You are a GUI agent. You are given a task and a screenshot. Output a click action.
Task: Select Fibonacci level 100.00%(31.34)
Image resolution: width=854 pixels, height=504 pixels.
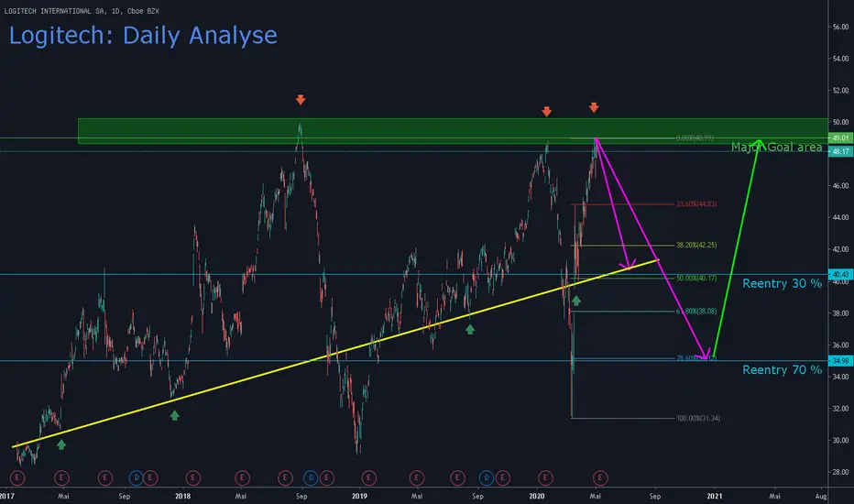[x=698, y=419]
